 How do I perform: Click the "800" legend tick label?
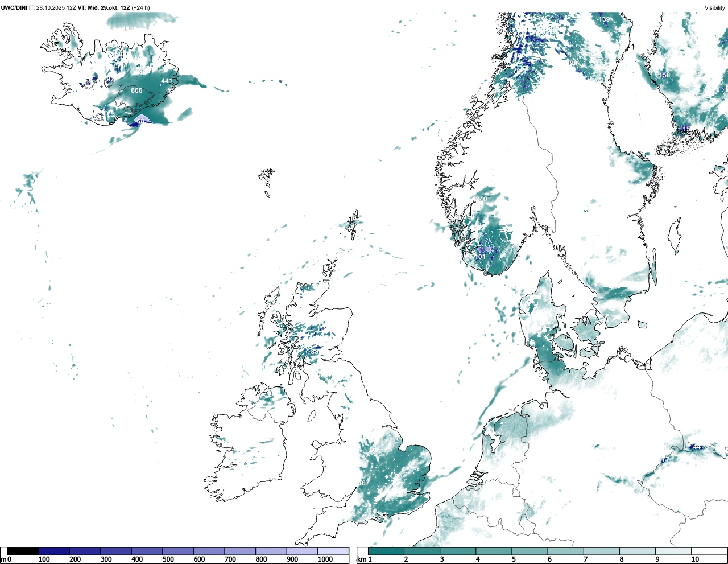pyautogui.click(x=261, y=559)
